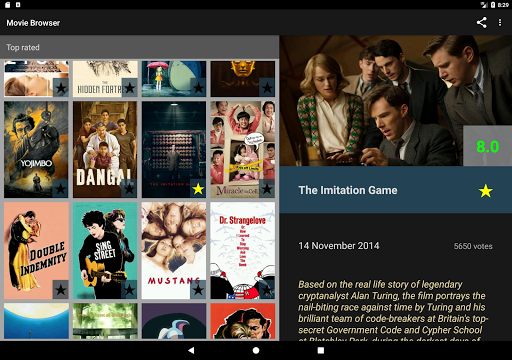Open the bottom-row poster with kissing couple on orange
Image resolution: width=512 pixels, height=360 pixels.
(x=243, y=321)
